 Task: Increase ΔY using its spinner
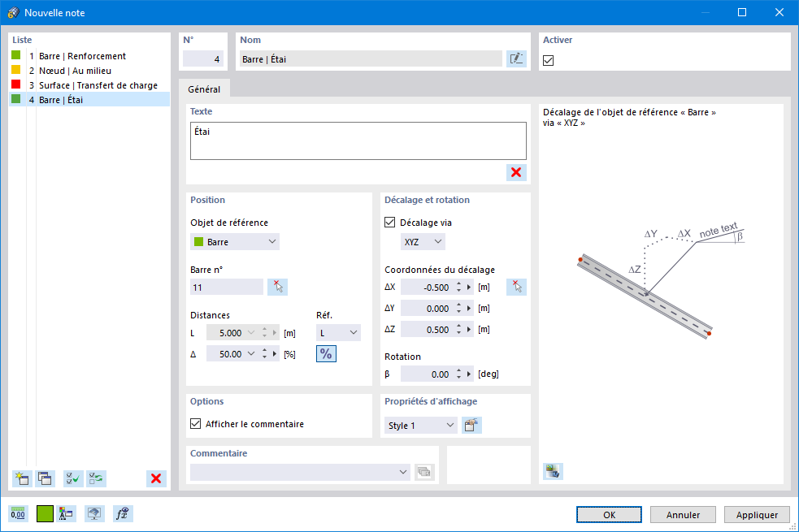458,305
